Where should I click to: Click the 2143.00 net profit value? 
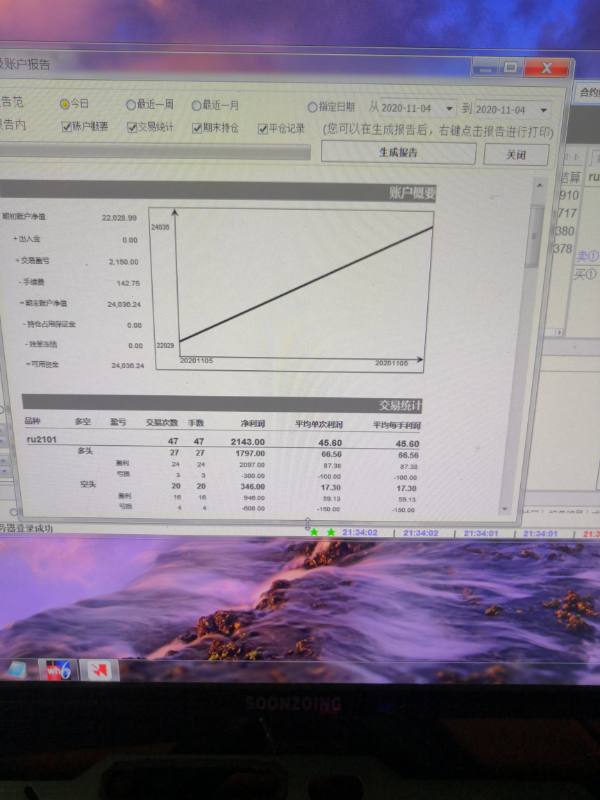click(248, 442)
